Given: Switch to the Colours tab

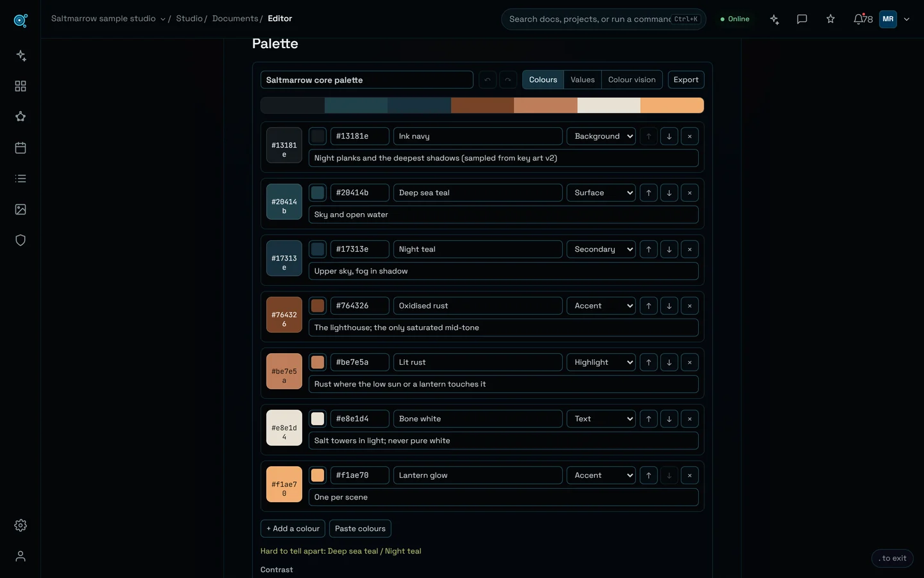Looking at the screenshot, I should point(543,80).
